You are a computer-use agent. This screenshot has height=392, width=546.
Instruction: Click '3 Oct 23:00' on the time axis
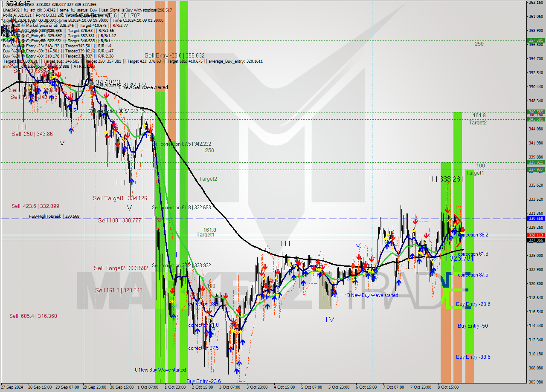coord(258,387)
